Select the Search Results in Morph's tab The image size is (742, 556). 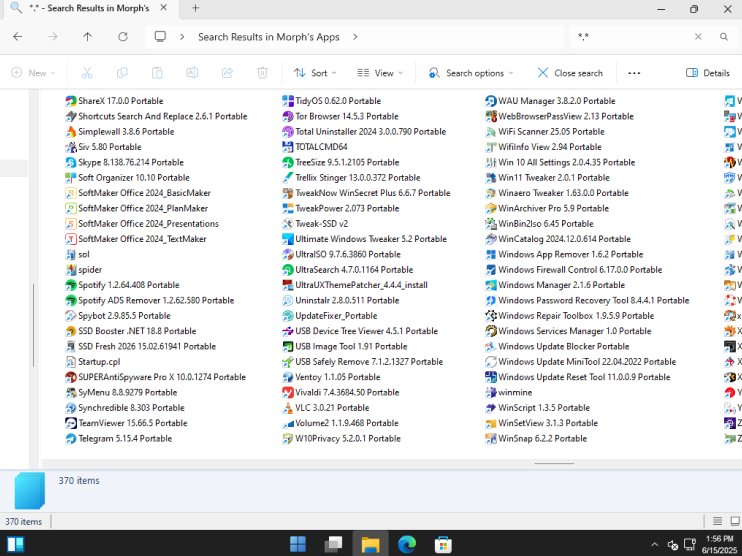(89, 8)
